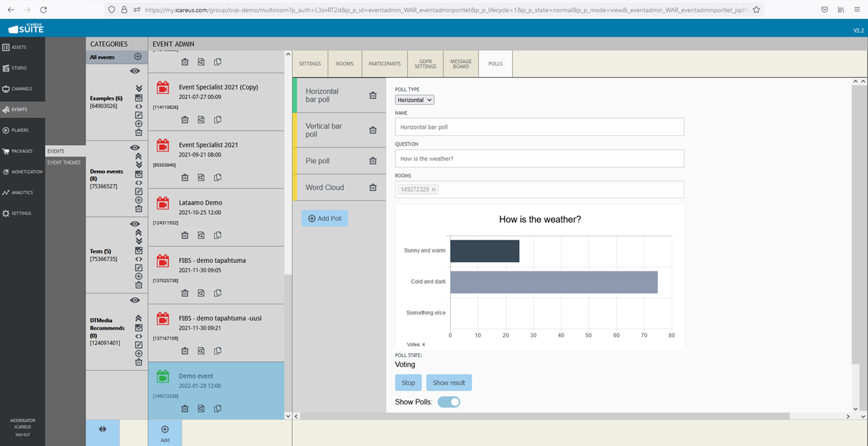The width and height of the screenshot is (868, 446).
Task: Copy the Event Specialist 2021 event
Action: pyautogui.click(x=218, y=178)
